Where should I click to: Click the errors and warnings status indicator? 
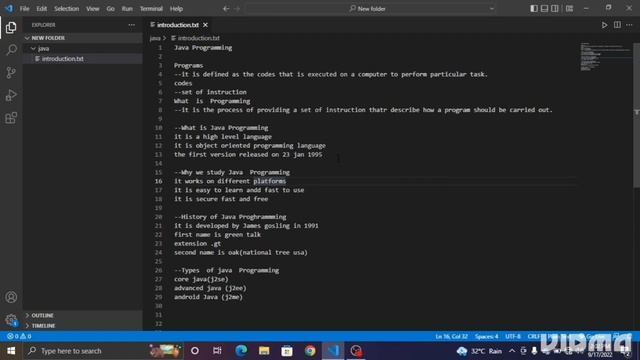tap(19, 336)
